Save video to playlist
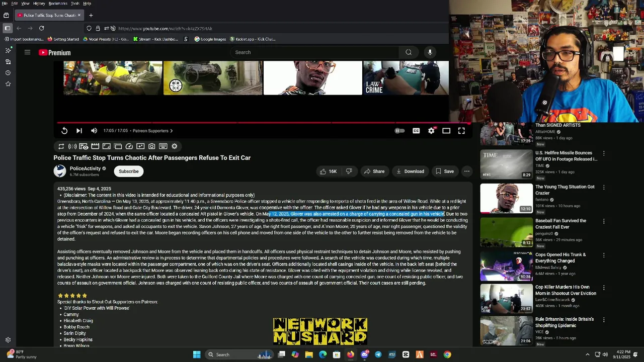Screen dimensions: 644x362 (445, 171)
